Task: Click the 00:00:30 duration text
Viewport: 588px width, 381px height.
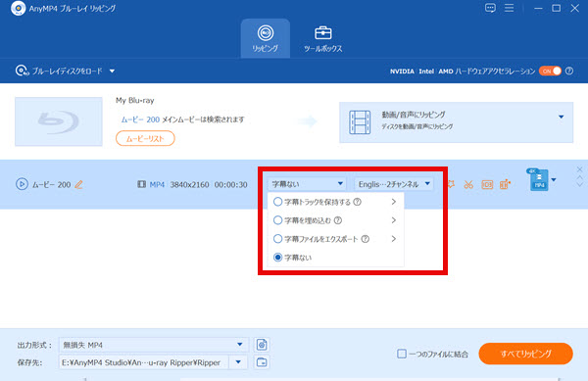Action: [x=231, y=184]
